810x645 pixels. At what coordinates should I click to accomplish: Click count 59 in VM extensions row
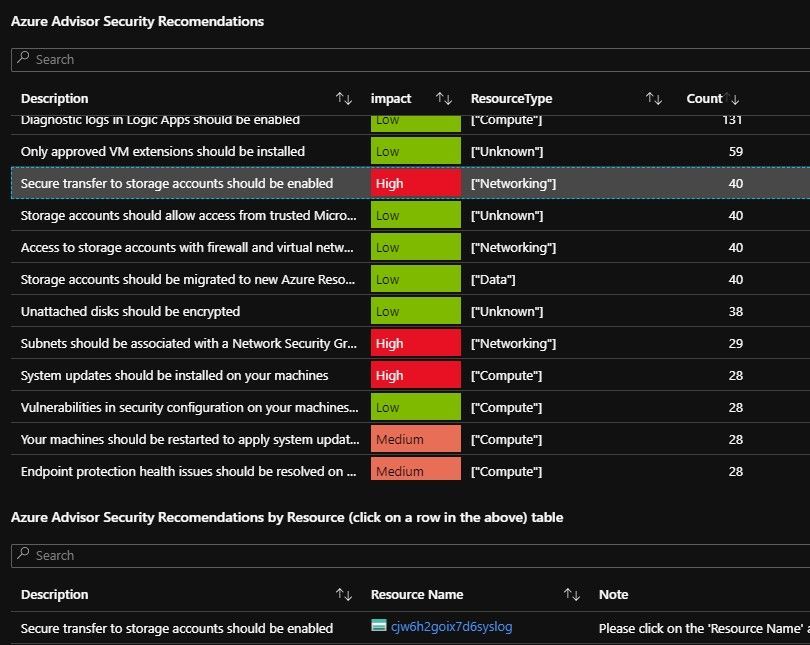pos(736,151)
